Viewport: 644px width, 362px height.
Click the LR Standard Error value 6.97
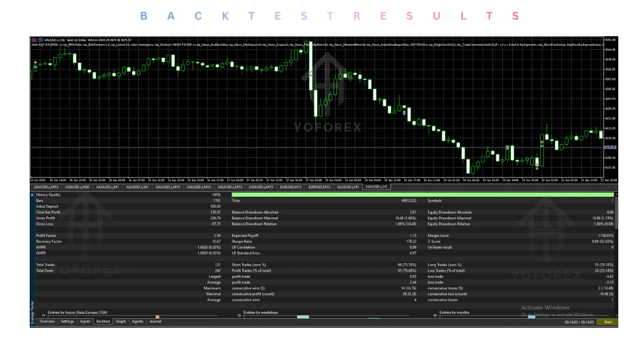(413, 253)
